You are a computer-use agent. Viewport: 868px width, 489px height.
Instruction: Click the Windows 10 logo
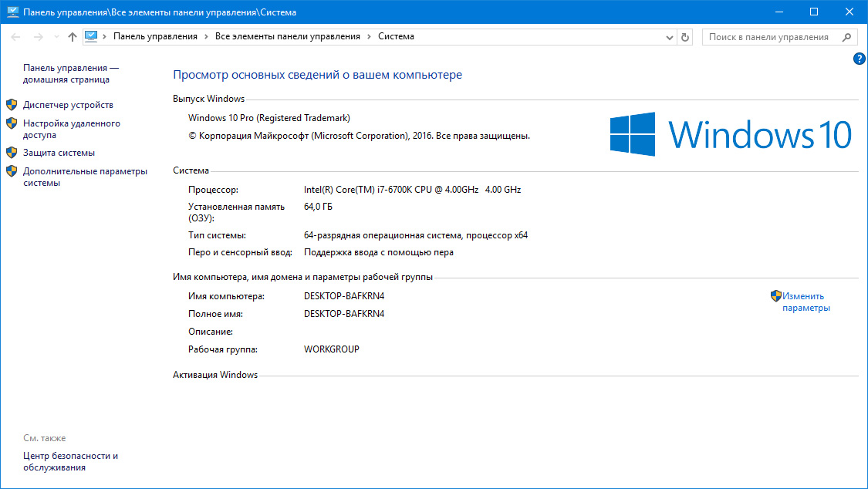point(731,134)
